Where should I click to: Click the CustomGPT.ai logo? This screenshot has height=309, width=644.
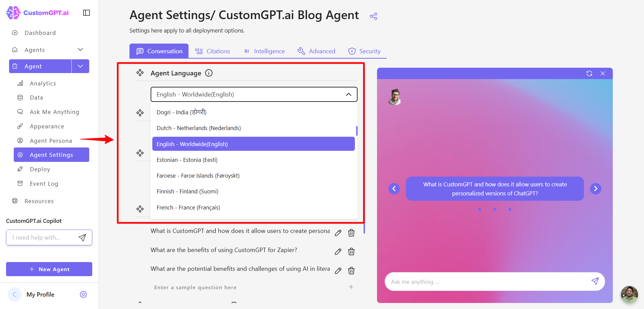coord(38,13)
